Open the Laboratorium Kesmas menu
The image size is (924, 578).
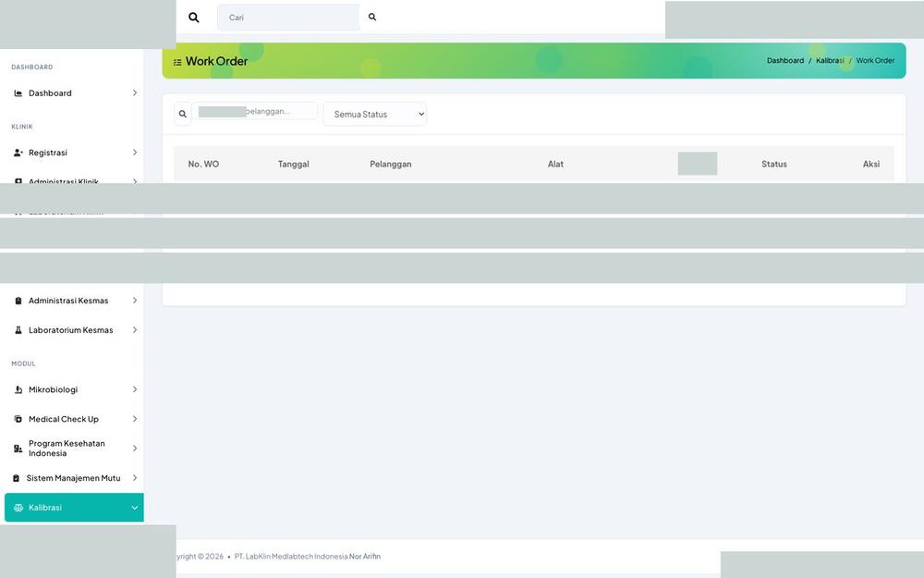coord(74,330)
